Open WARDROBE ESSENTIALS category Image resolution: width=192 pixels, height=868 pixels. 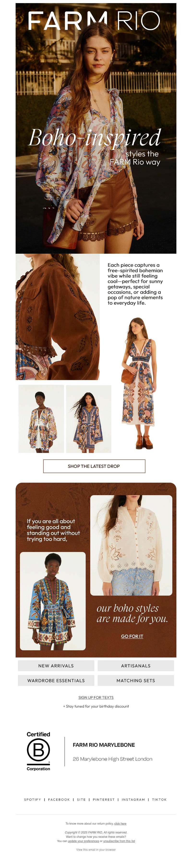(x=56, y=680)
